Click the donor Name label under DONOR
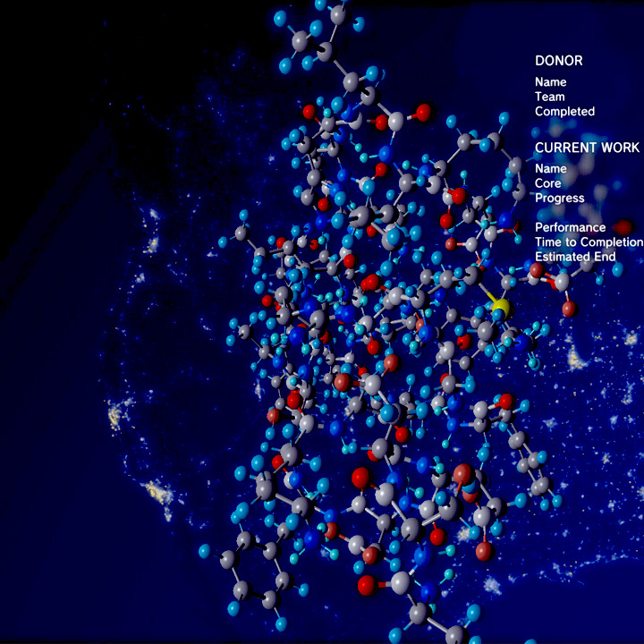 (x=550, y=82)
